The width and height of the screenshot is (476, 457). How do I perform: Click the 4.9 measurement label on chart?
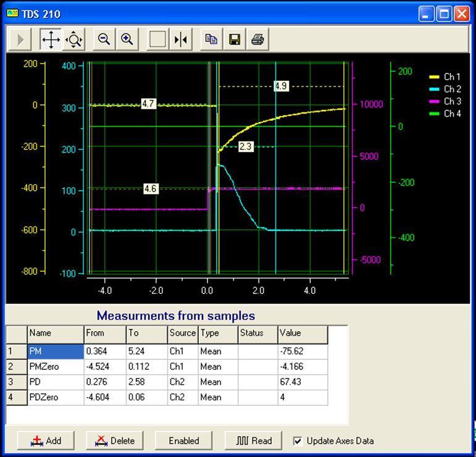coord(281,86)
